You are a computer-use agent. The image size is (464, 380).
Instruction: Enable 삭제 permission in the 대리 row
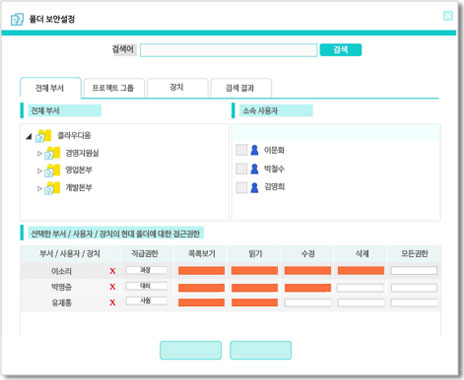361,288
